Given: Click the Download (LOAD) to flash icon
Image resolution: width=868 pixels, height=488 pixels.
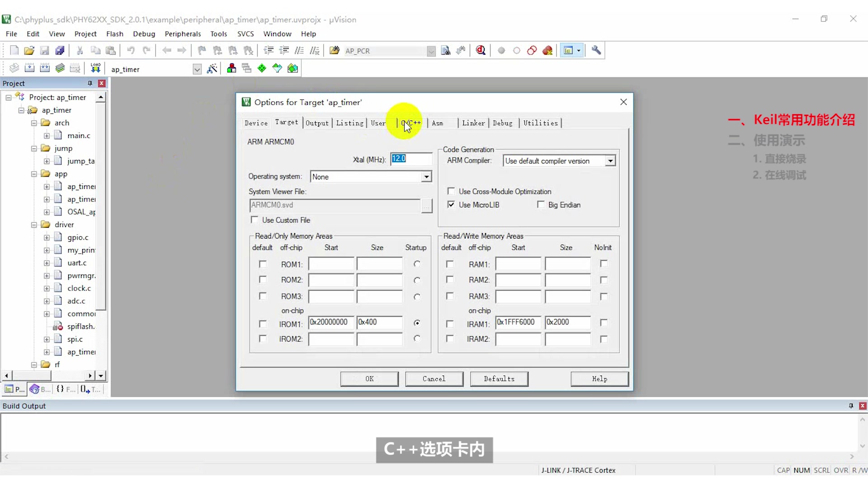Looking at the screenshot, I should 95,68.
